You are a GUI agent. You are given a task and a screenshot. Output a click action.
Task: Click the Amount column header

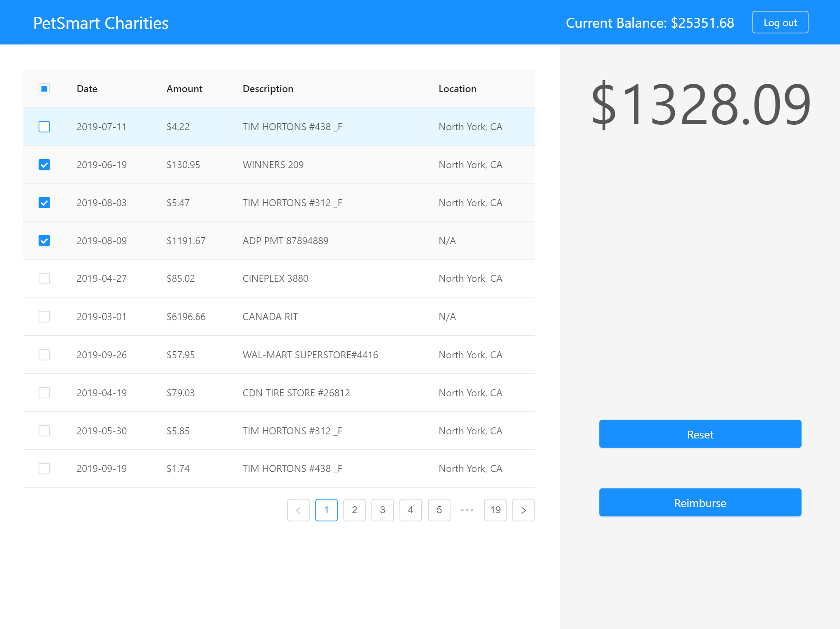[x=184, y=89]
